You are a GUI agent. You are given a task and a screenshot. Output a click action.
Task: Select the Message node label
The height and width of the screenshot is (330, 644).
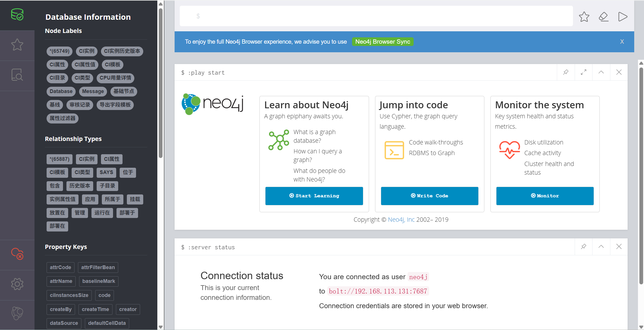(93, 91)
